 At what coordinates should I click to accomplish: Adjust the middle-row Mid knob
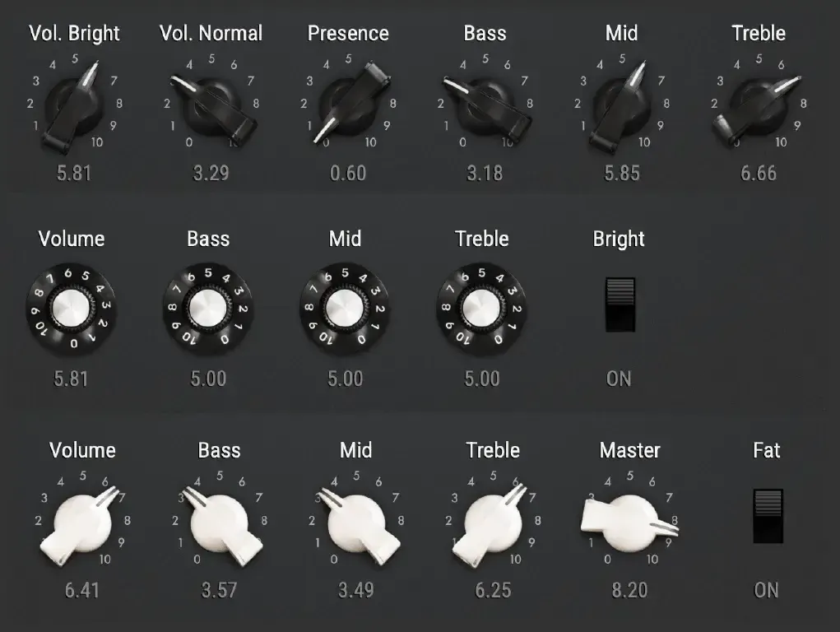coord(344,310)
